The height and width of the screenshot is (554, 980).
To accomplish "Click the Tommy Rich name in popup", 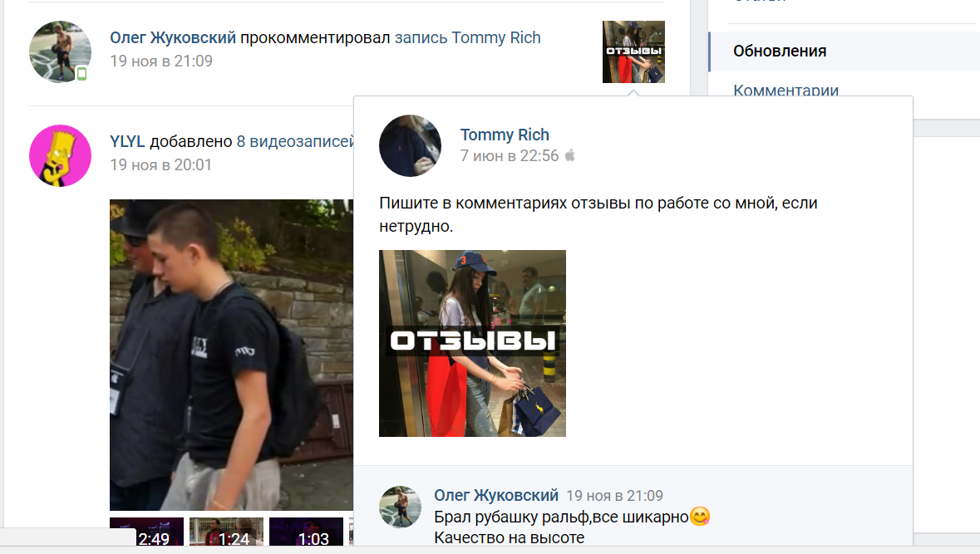I will [x=505, y=135].
